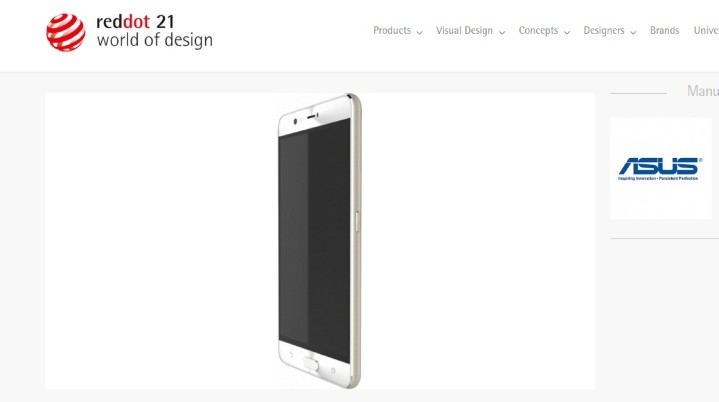719x402 pixels.
Task: Click the ASUS manufacturer logo
Action: click(x=660, y=169)
